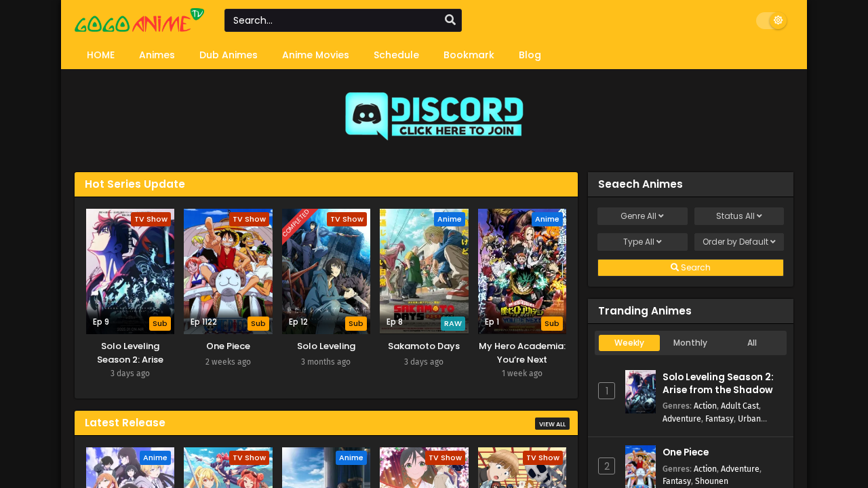Screen dimensions: 868x488
Task: Open the HOME menu item
Action: point(100,55)
